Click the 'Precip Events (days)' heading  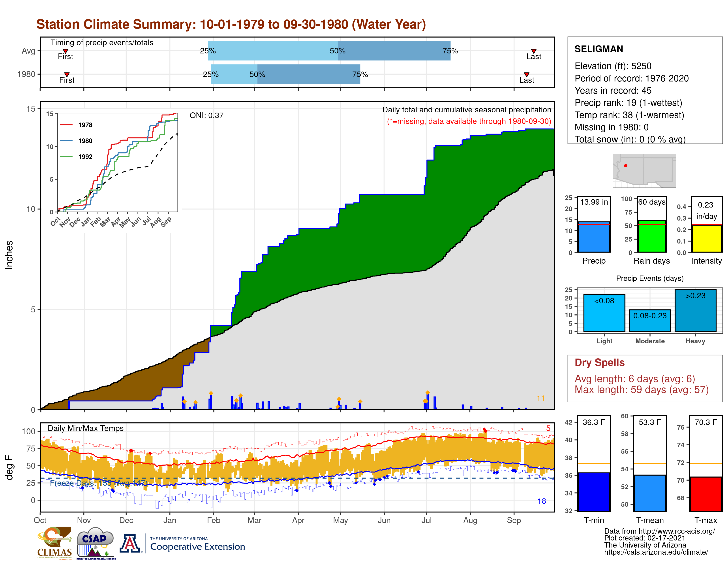[650, 278]
